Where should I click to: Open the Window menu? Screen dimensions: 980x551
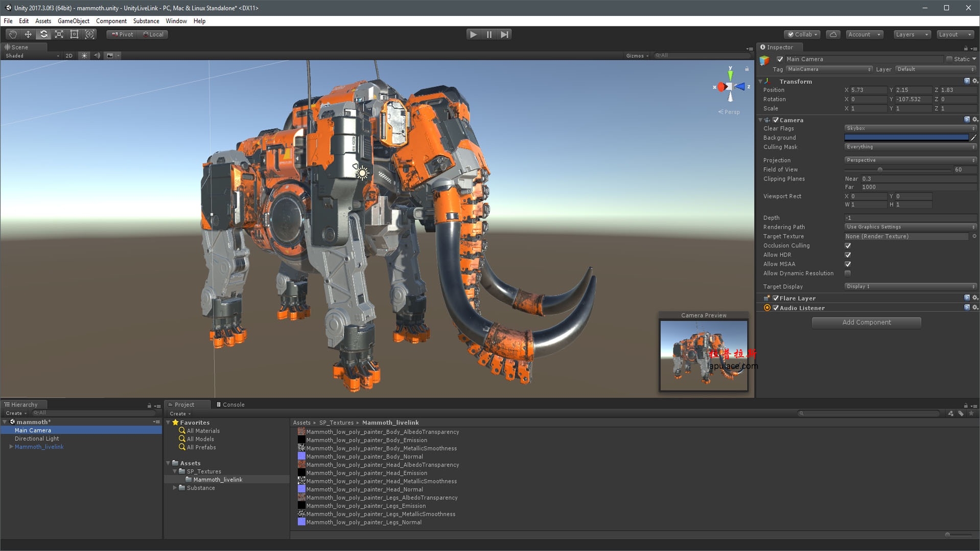[x=176, y=21]
